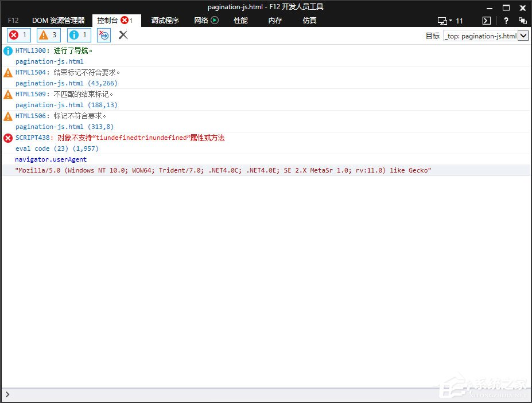The width and height of the screenshot is (532, 403).
Task: Open the device emulation screen icon
Action: pos(441,20)
